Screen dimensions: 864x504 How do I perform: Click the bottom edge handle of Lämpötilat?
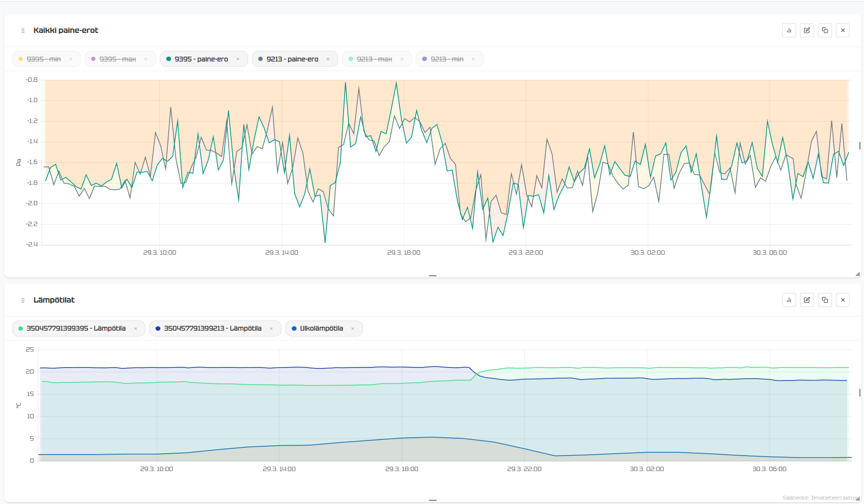433,500
